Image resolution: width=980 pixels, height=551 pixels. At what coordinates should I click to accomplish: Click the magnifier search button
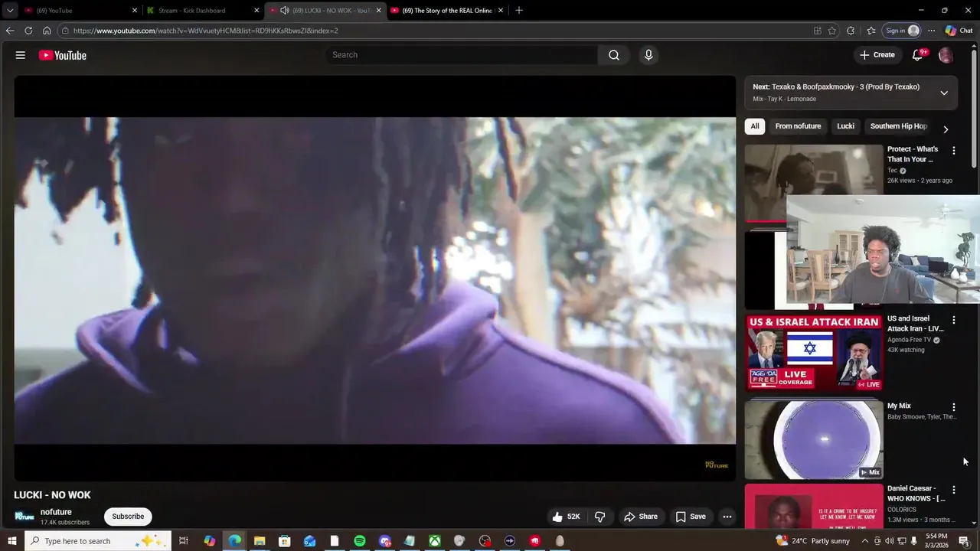click(x=614, y=55)
